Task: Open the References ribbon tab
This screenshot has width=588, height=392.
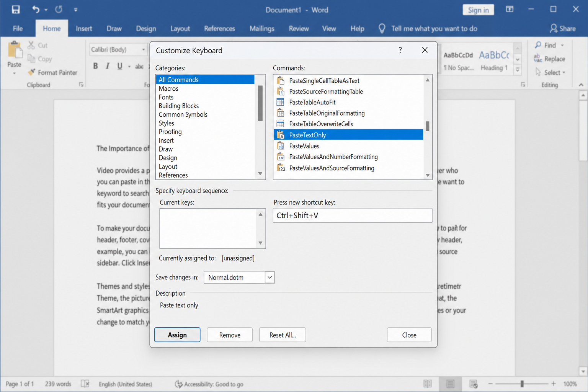Action: (x=219, y=28)
